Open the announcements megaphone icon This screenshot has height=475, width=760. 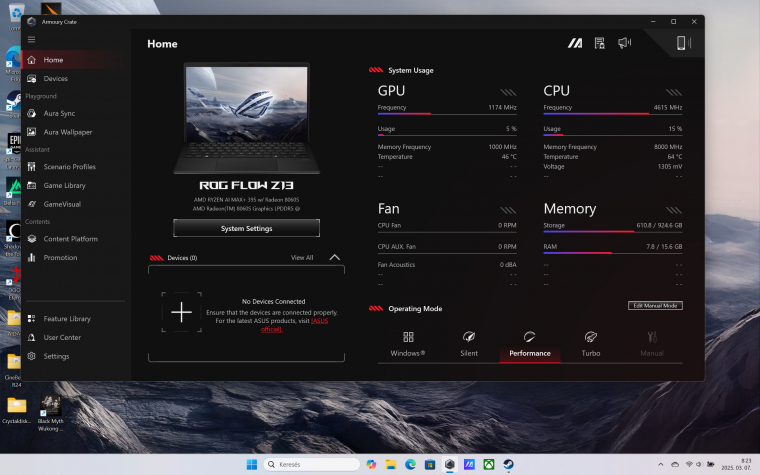point(624,43)
